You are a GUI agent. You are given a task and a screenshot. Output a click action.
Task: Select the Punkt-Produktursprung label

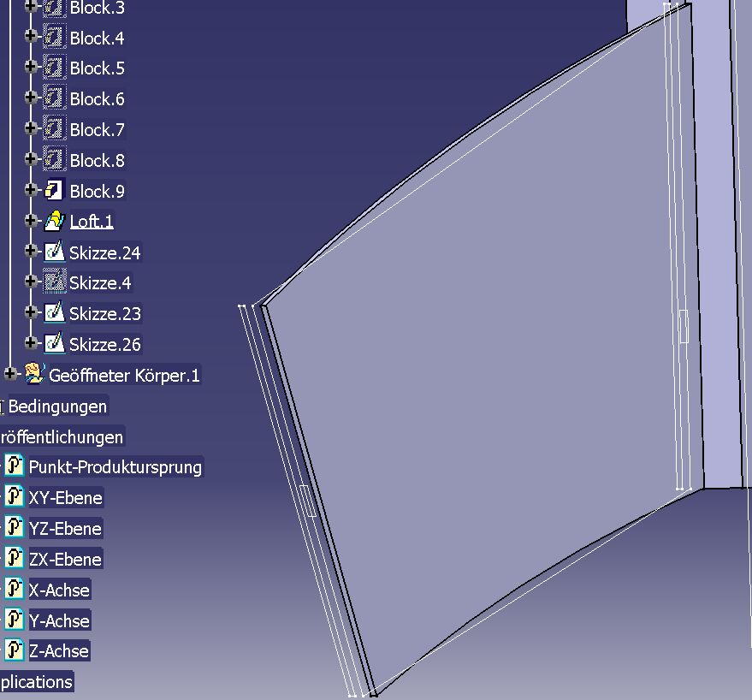click(115, 467)
